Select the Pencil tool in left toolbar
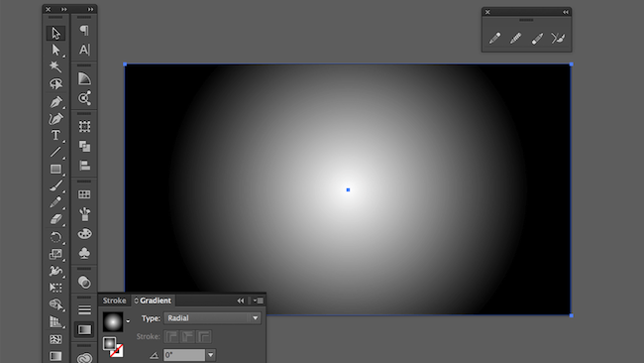Image resolution: width=644 pixels, height=363 pixels. 55,202
